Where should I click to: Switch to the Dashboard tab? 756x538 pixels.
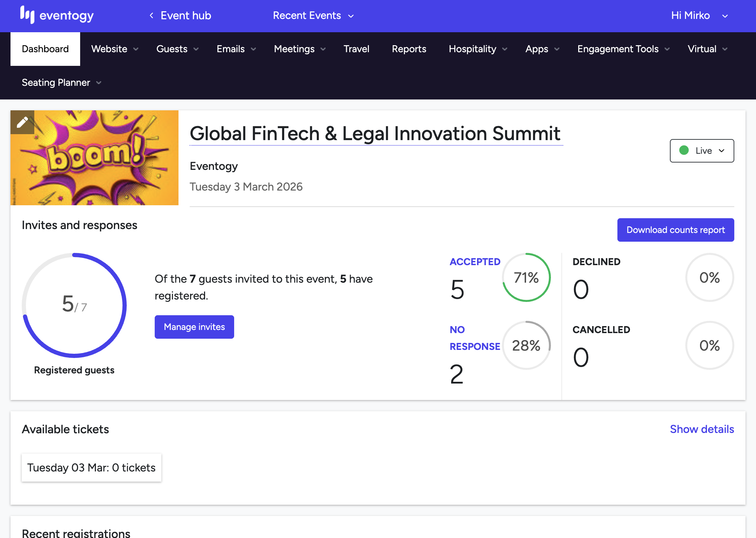point(45,49)
